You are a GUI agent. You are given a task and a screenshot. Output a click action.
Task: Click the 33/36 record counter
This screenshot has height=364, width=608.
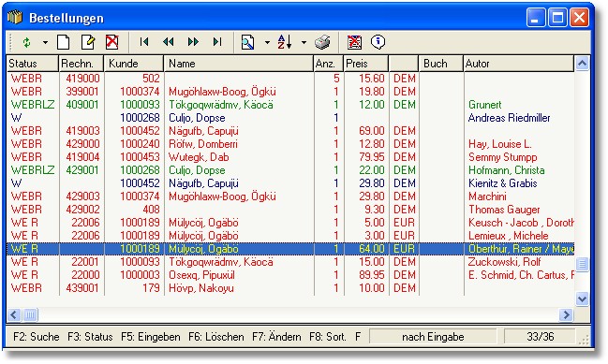[540, 337]
